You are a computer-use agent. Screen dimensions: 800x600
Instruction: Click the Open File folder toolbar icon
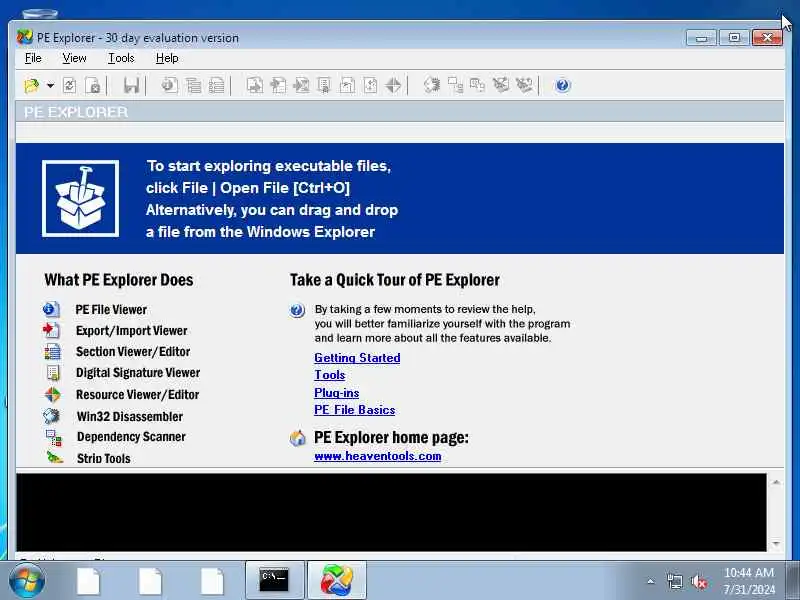coord(32,85)
